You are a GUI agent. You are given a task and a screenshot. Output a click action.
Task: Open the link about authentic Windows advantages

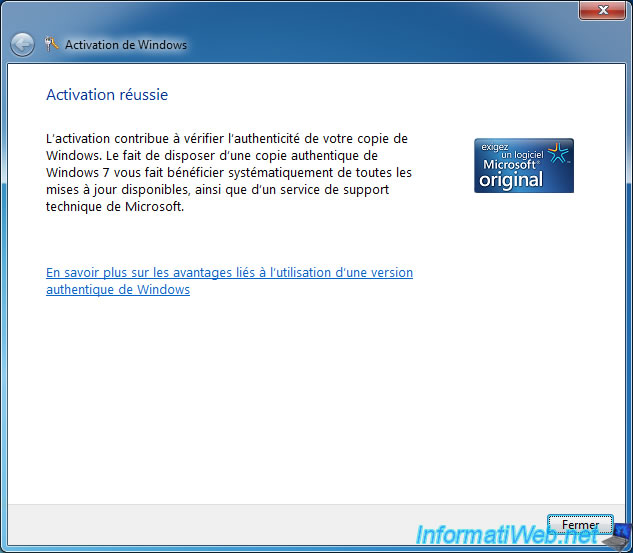point(229,281)
